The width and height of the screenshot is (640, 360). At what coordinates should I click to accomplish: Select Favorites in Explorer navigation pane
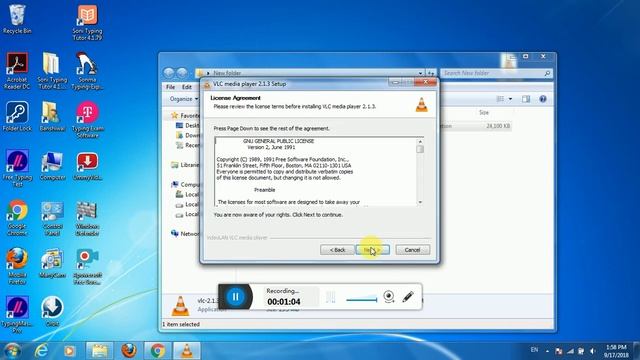(186, 116)
